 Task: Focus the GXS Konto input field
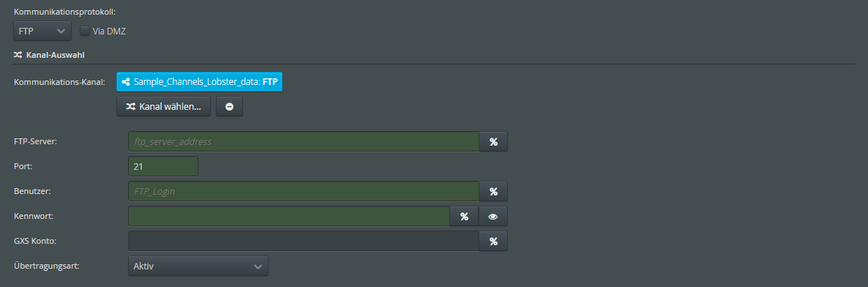(303, 241)
